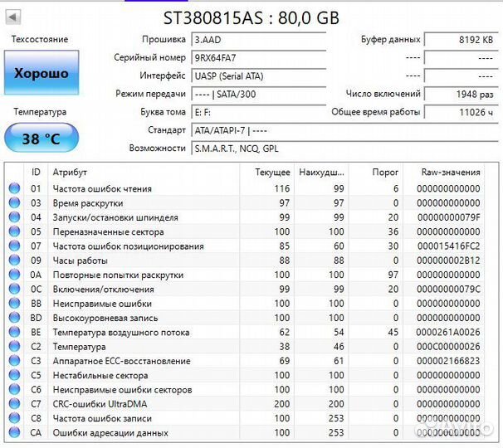Click the back arrow button near disk title
503x448 pixels.
(12, 17)
